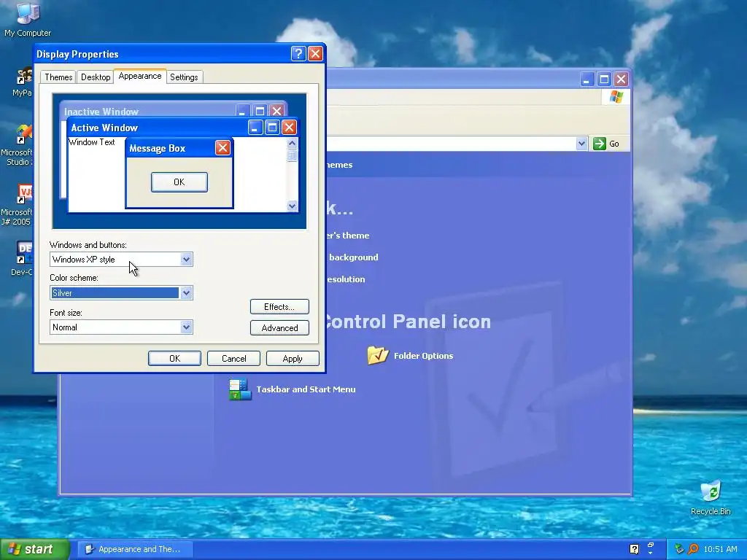Switch to the Desktop tab
This screenshot has width=747, height=560.
[96, 77]
